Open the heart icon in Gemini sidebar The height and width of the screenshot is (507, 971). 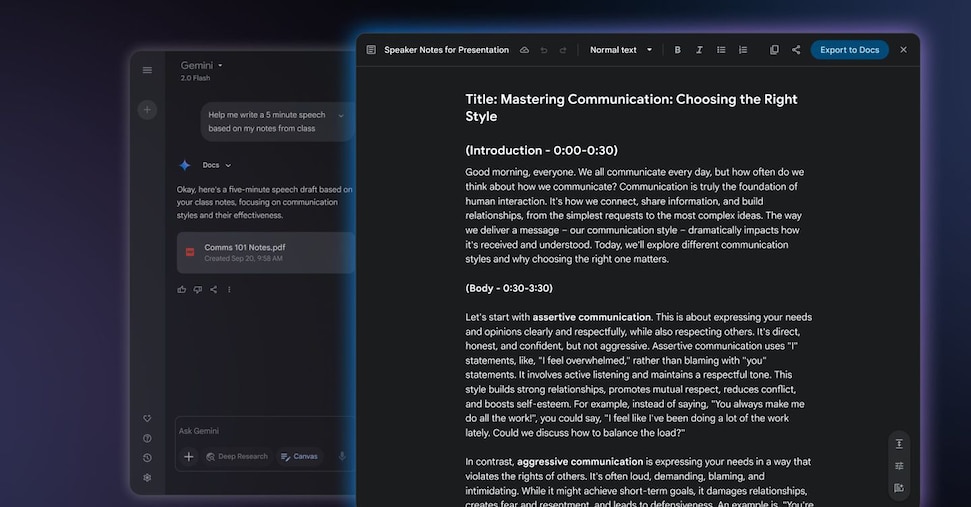147,418
